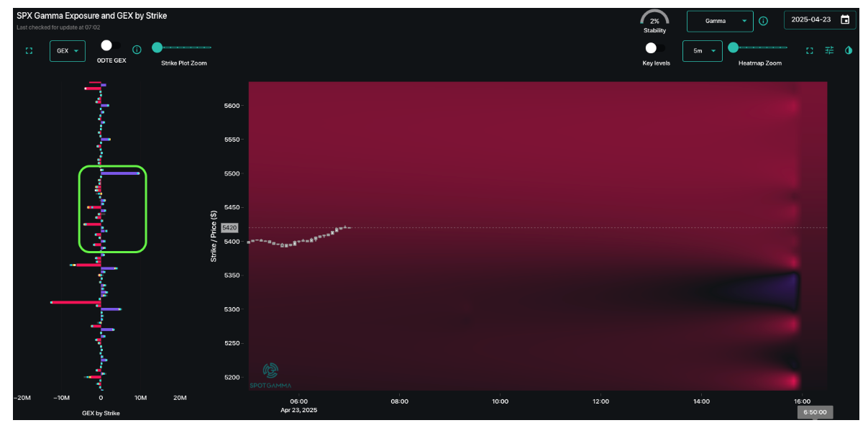Select the 5200 strike axis label
868x428 pixels.
pos(230,378)
